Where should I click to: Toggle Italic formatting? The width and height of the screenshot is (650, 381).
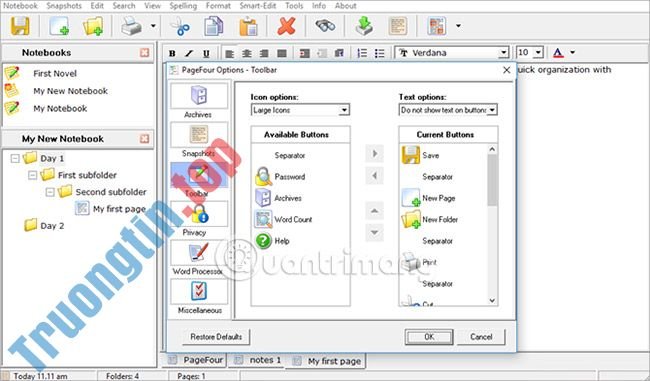coord(189,53)
